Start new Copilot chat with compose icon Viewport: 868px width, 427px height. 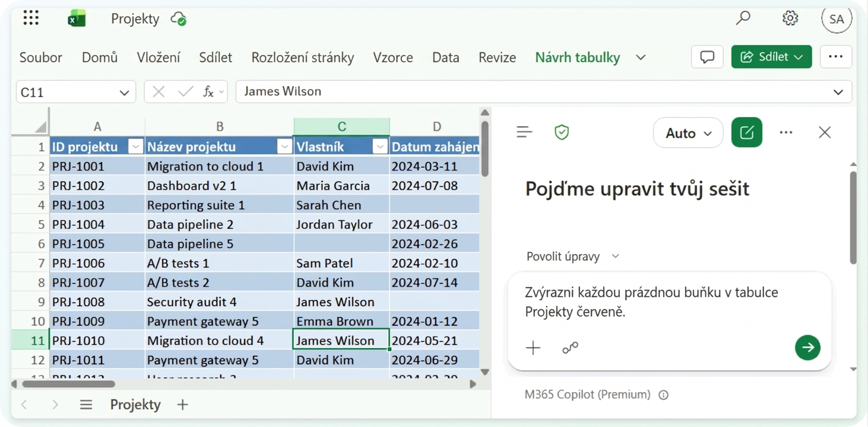click(747, 132)
